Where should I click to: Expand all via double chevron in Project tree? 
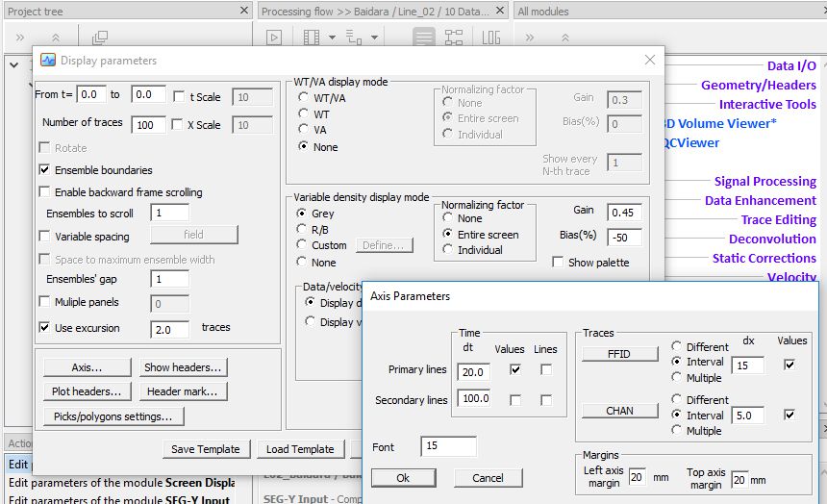20,38
